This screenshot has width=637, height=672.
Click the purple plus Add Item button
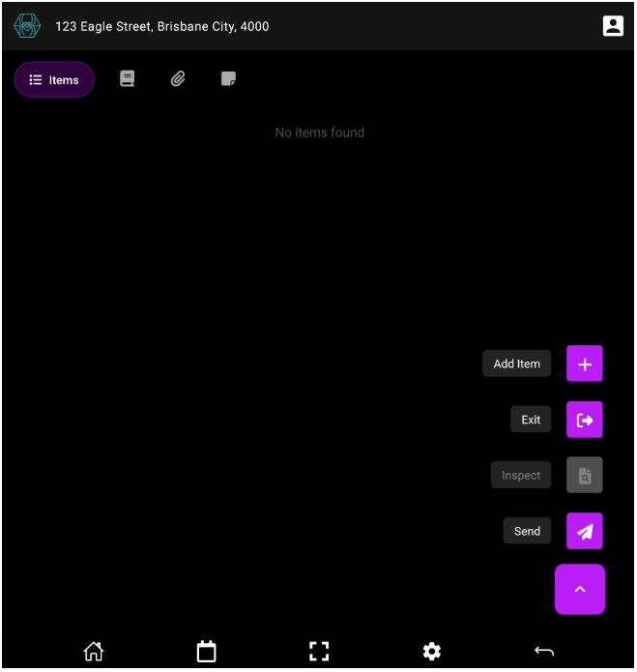coord(584,364)
